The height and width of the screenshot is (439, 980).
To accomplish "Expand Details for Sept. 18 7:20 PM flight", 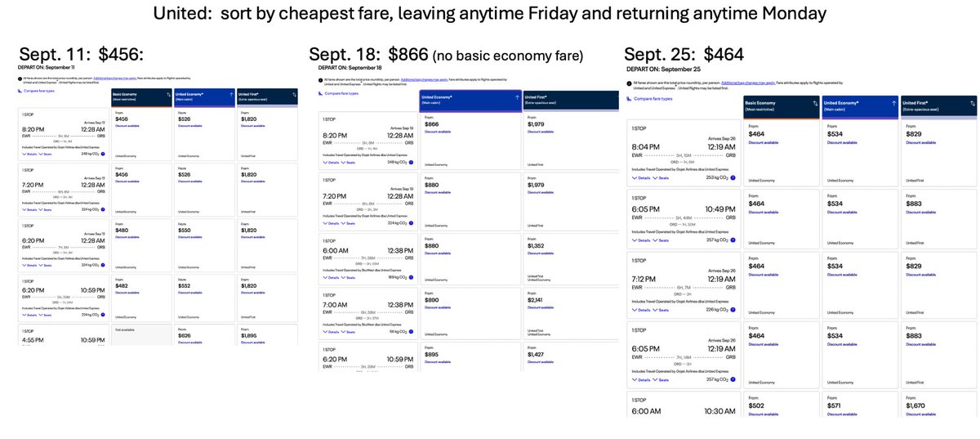I will [x=332, y=222].
